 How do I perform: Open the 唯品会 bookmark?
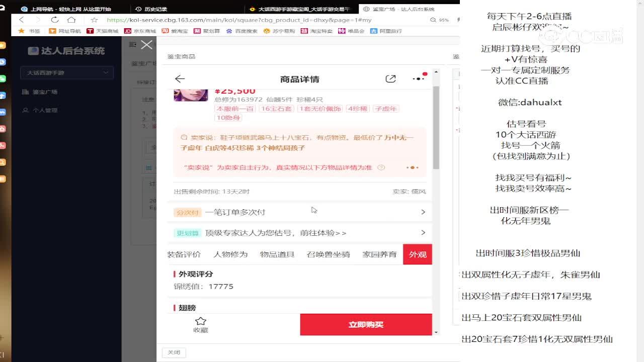(352, 31)
